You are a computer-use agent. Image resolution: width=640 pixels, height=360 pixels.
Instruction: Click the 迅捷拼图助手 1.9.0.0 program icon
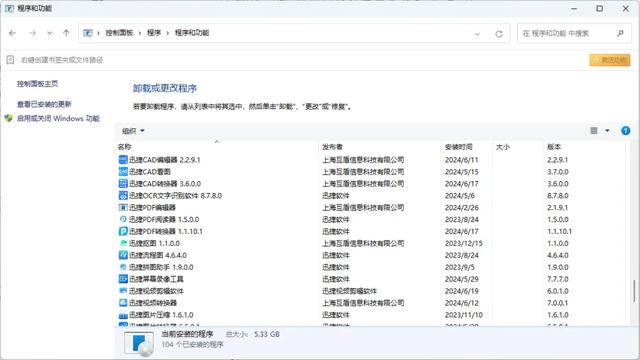[123, 267]
